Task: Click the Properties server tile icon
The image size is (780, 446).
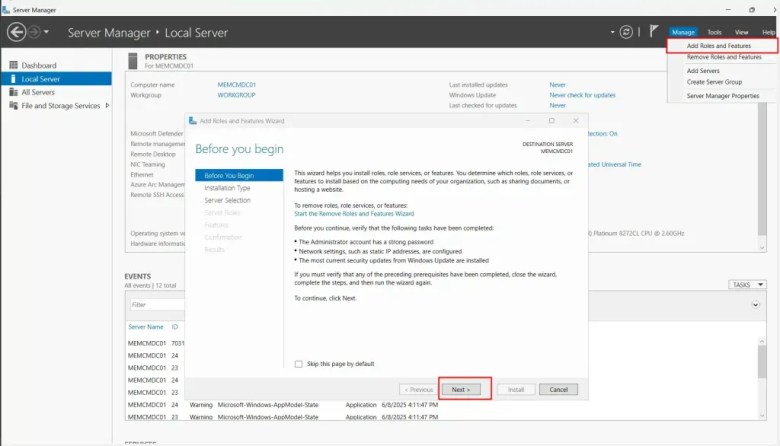Action: (x=132, y=61)
